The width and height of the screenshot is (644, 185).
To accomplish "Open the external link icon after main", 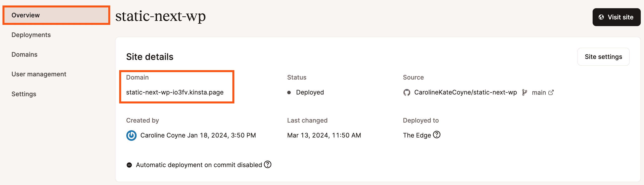I will pyautogui.click(x=551, y=93).
